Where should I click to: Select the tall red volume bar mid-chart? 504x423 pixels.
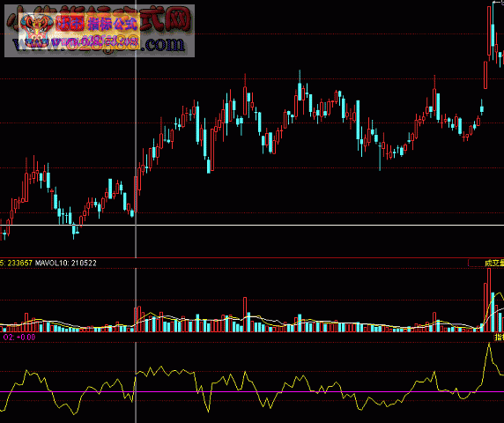point(245,314)
